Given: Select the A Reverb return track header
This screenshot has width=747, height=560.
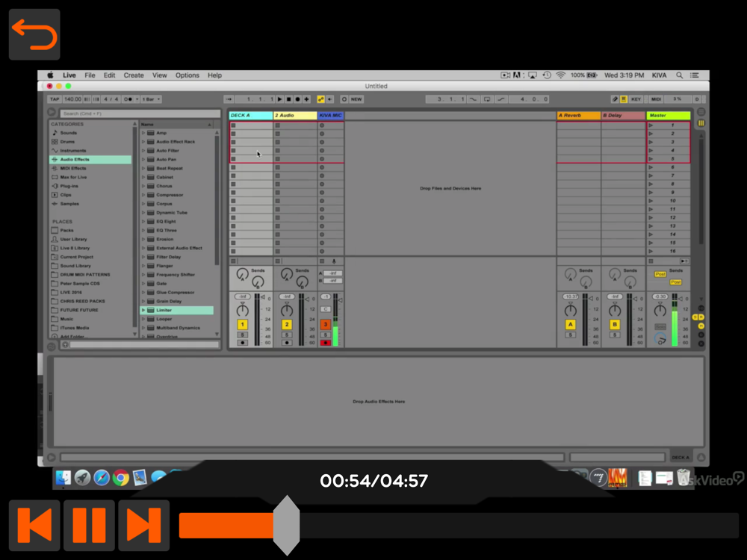Looking at the screenshot, I should tap(578, 115).
